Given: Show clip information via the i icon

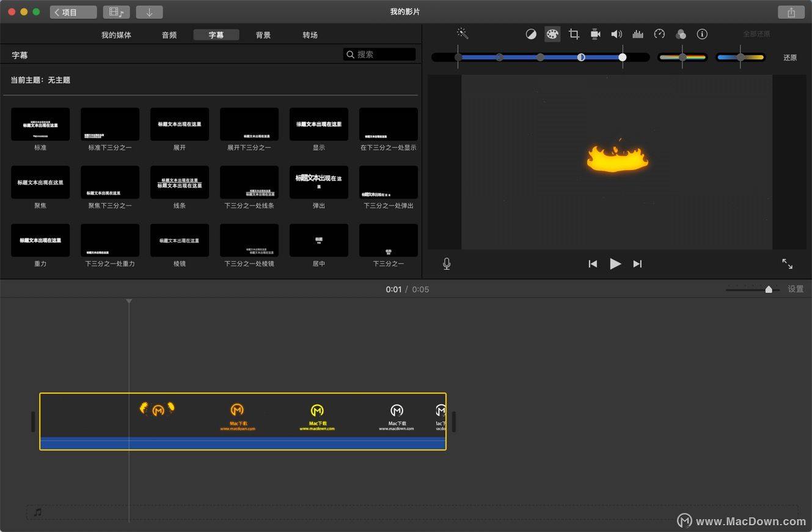Looking at the screenshot, I should tap(702, 34).
